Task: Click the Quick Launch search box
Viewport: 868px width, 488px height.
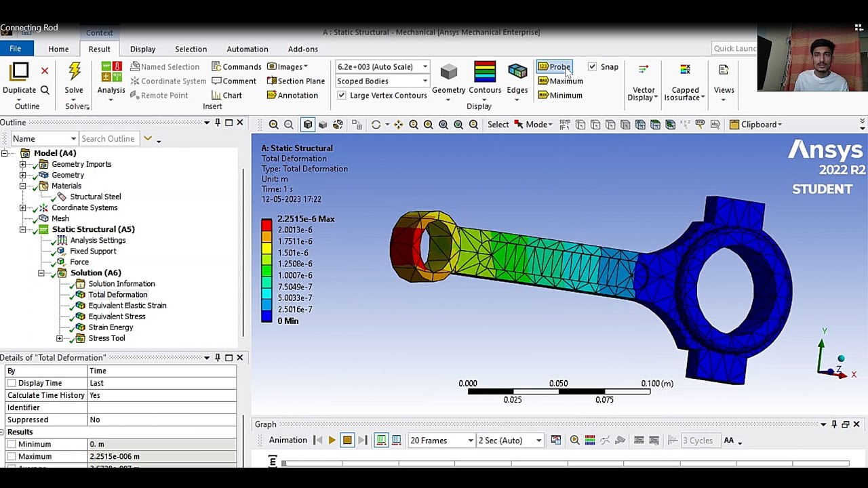Action: [734, 48]
